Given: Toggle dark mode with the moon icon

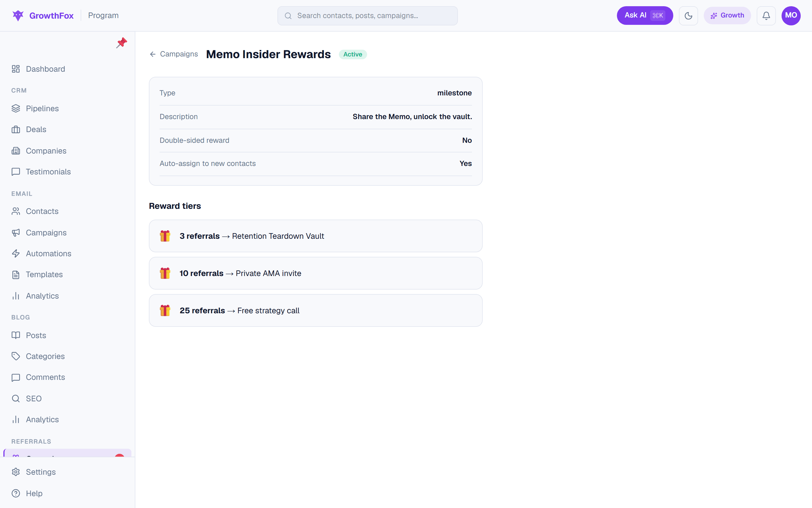Looking at the screenshot, I should (688, 16).
